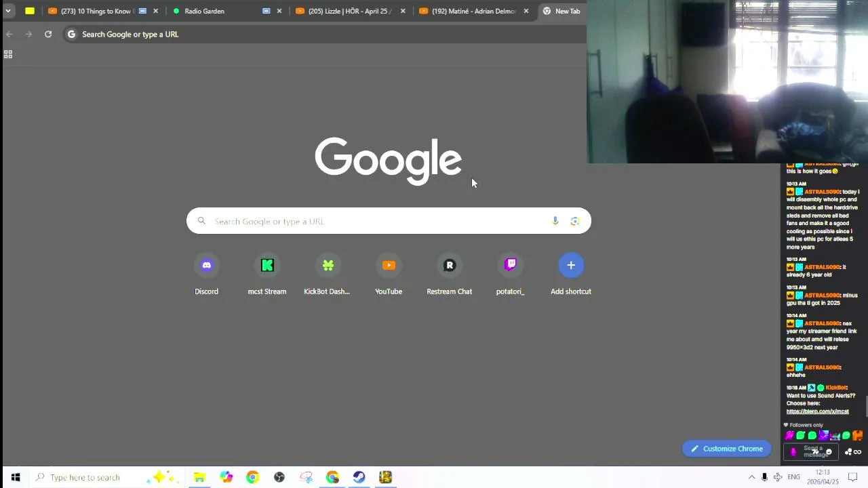Click the channel points bubbles icon in chat
The width and height of the screenshot is (868, 488).
click(848, 452)
